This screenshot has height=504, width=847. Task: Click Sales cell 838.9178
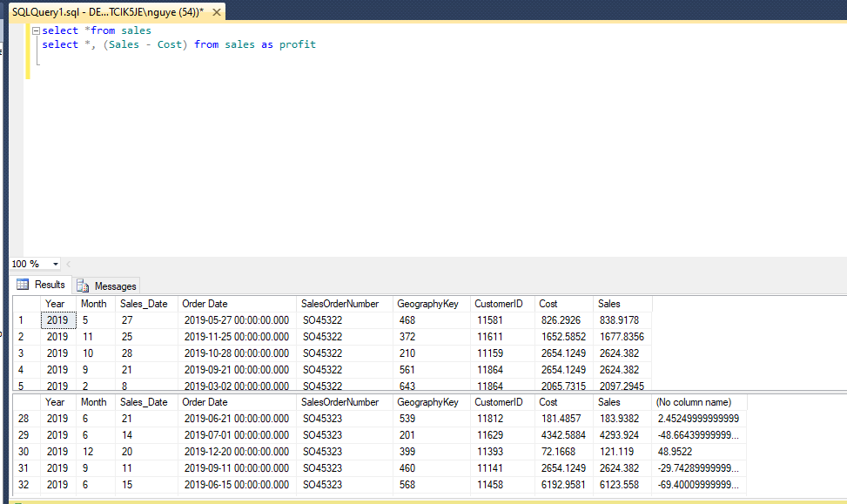[622, 320]
